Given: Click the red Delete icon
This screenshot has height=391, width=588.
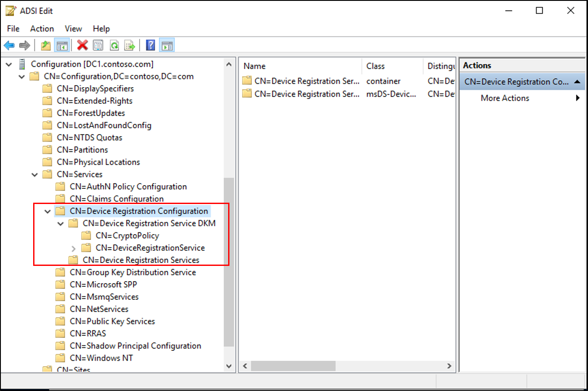Looking at the screenshot, I should 82,45.
